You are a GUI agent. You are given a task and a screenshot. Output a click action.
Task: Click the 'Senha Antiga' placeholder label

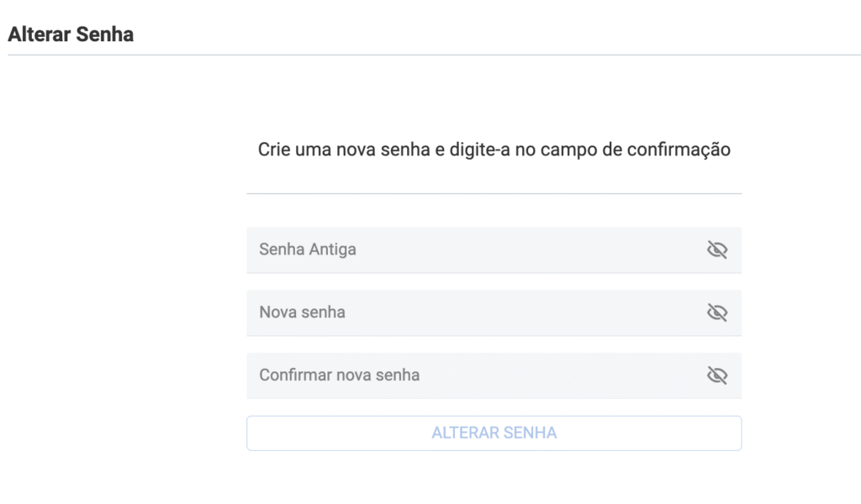[x=307, y=249]
